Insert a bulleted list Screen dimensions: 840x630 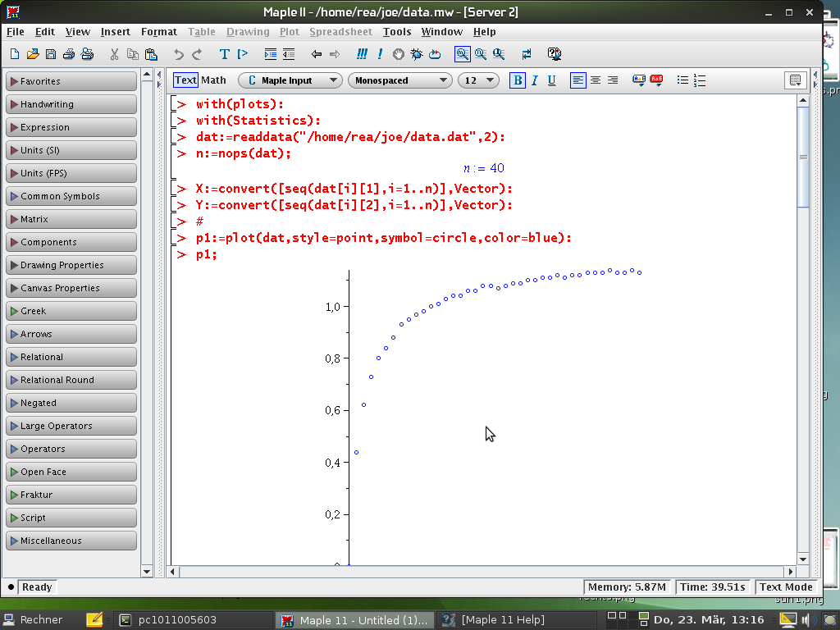pyautogui.click(x=682, y=80)
